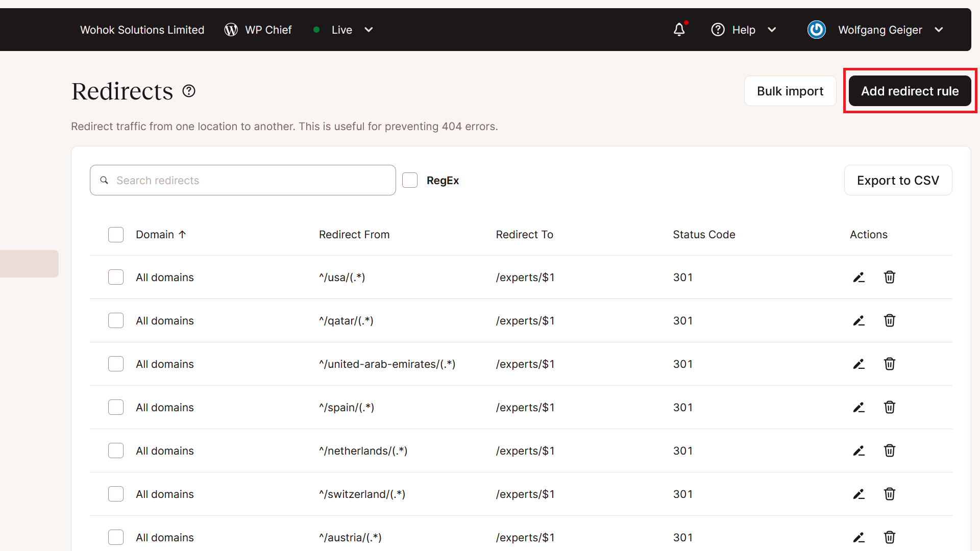Click the edit pencil icon for /spain/(.*)
Viewport: 980px width, 551px height.
[x=859, y=407]
